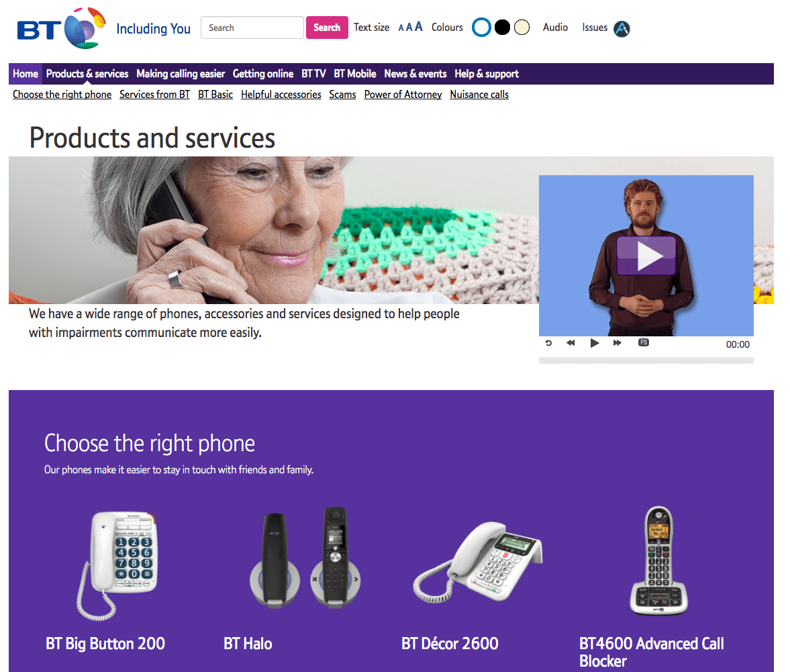Play video using control bar play icon
790x672 pixels.
click(x=595, y=343)
